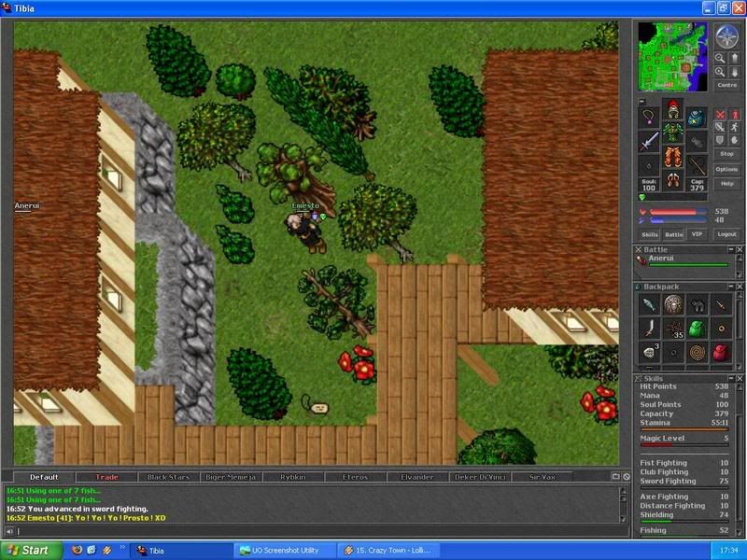
Task: Minimize the Backpack panel
Action: (731, 287)
